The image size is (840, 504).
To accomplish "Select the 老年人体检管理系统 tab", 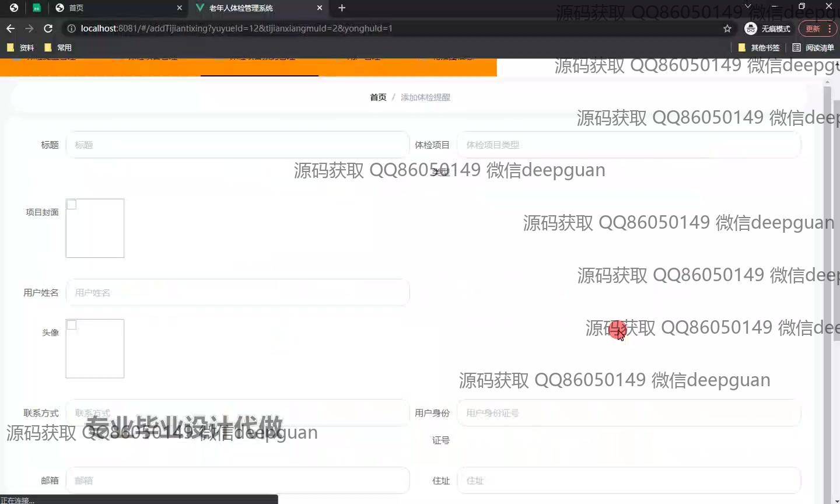I will click(257, 8).
